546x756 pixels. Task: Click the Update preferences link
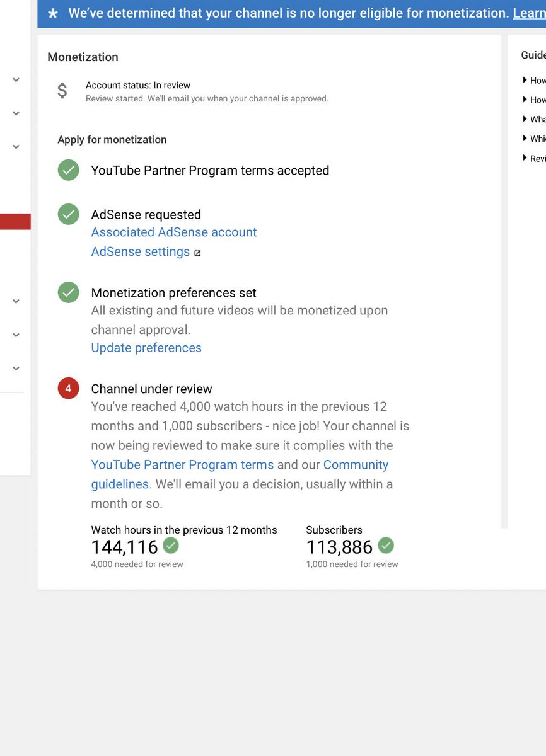pos(146,348)
